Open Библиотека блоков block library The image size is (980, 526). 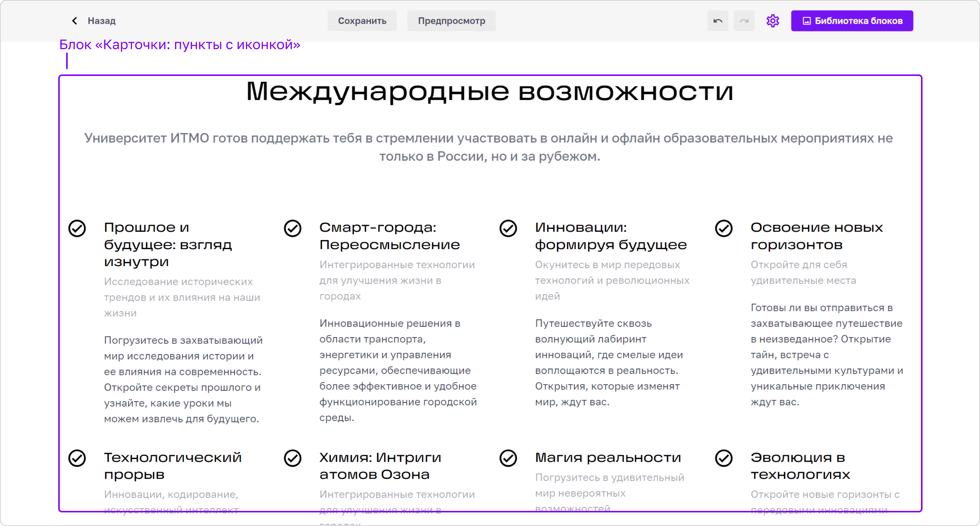pos(852,20)
